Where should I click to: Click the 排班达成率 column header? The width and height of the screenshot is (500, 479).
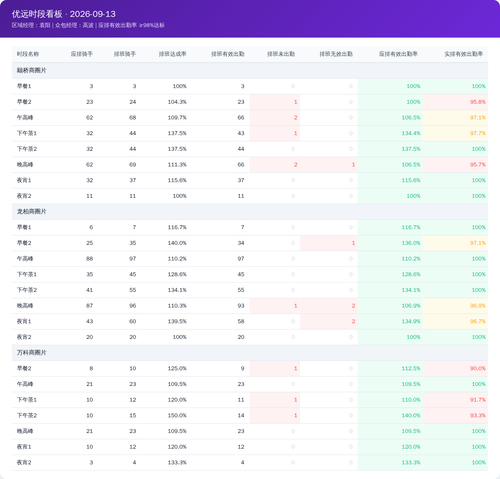click(173, 54)
